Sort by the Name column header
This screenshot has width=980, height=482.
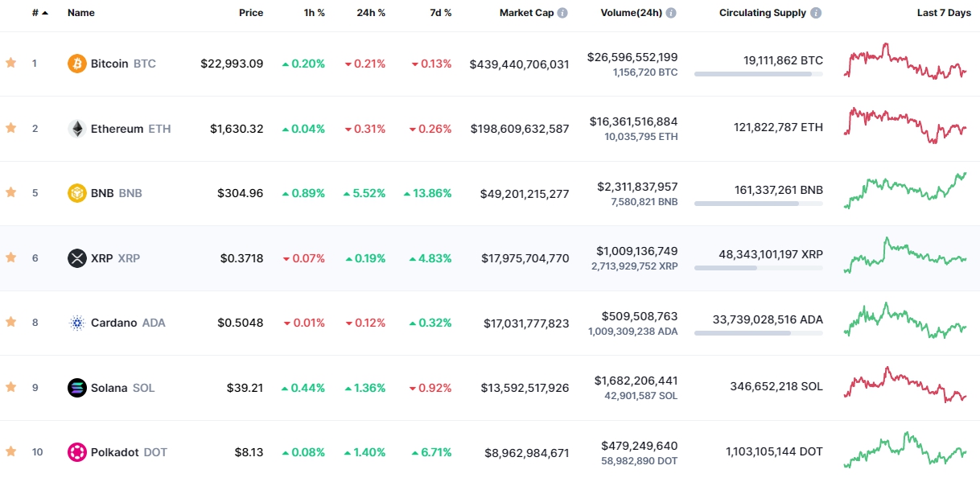point(81,13)
